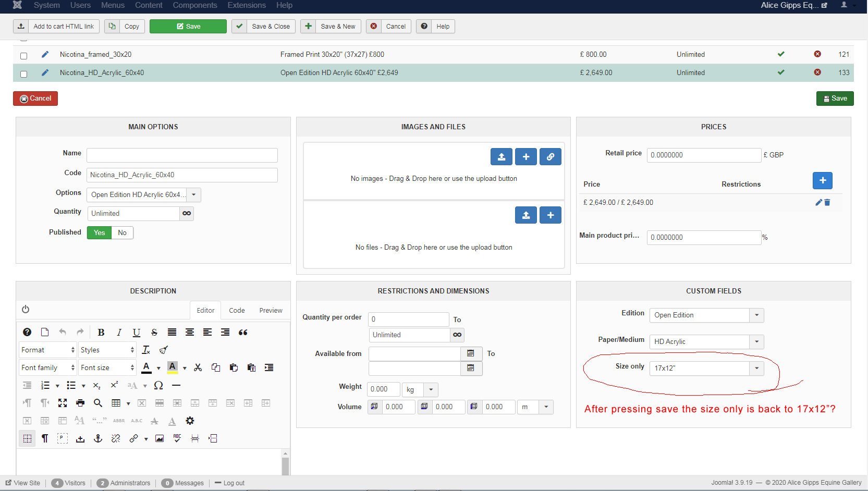Choose text colour with the red-underlined A
The image size is (868, 491).
(147, 367)
